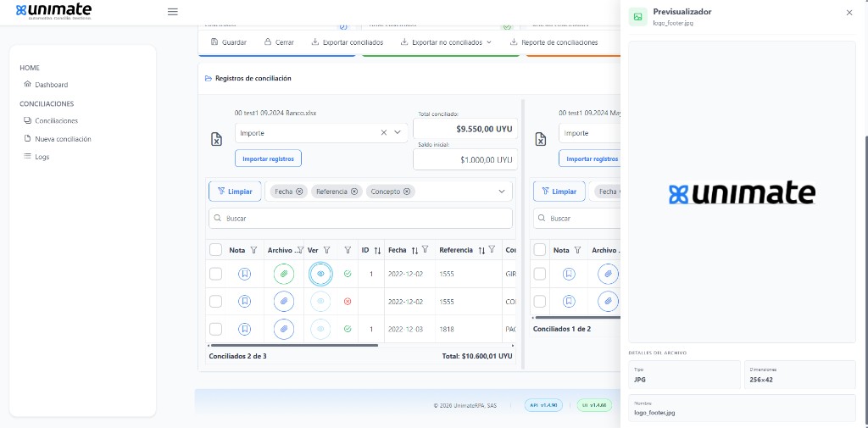Click the left table horizontal scrollbar

click(293, 346)
